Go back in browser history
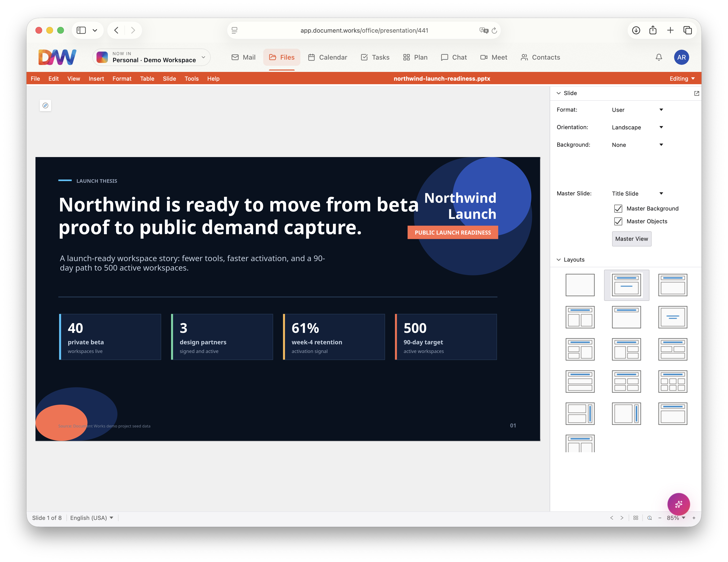The width and height of the screenshot is (728, 562). 116,30
